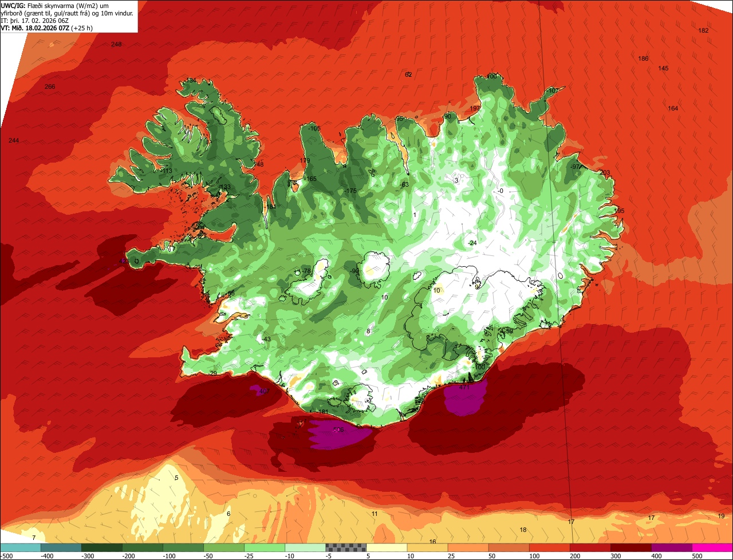The image size is (733, 560).
Task: Click the map value '244'
Action: click(14, 140)
